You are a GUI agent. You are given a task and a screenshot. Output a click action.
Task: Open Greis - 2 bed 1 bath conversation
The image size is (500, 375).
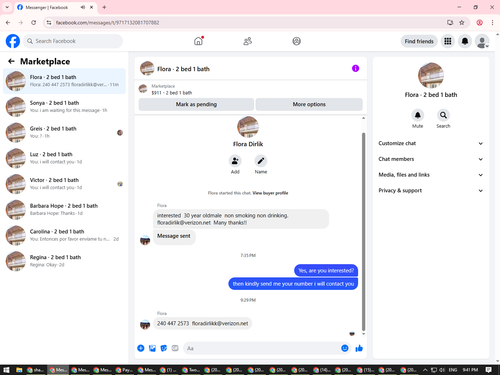click(64, 132)
